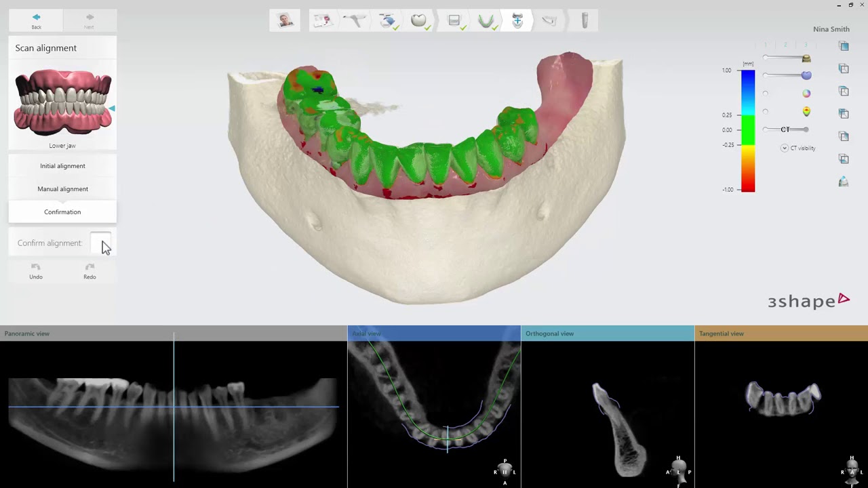
Task: Select the intraoral scanner workflow step
Action: (x=355, y=20)
